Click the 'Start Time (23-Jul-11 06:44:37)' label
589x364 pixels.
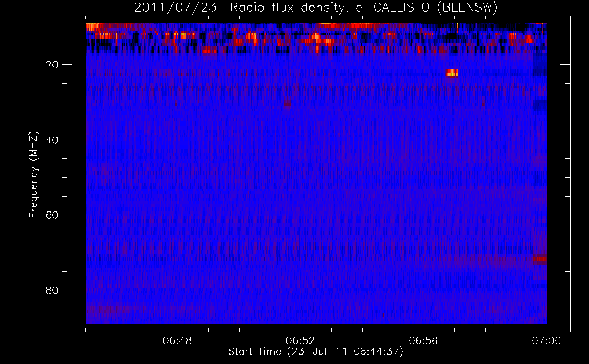316,352
